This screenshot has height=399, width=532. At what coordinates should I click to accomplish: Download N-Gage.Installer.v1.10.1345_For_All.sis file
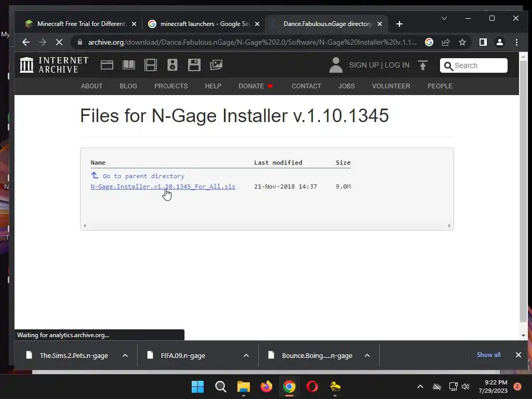[163, 187]
